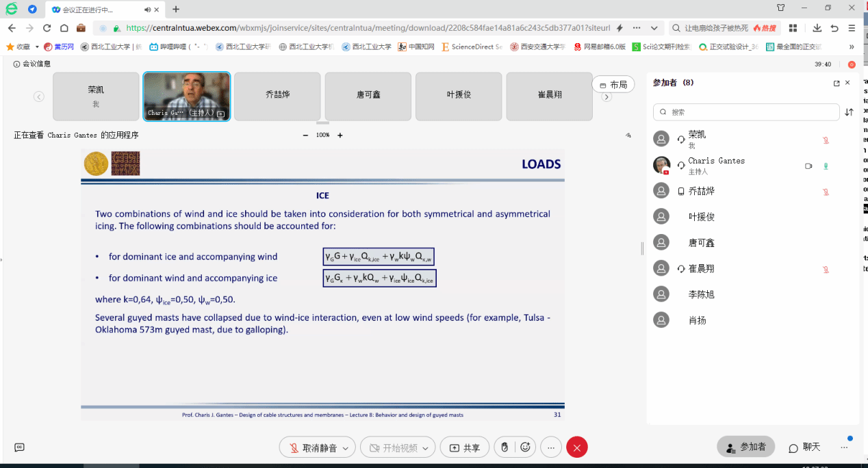The width and height of the screenshot is (868, 468).
Task: Expand audio options arrow beside 取消静音
Action: pos(345,448)
